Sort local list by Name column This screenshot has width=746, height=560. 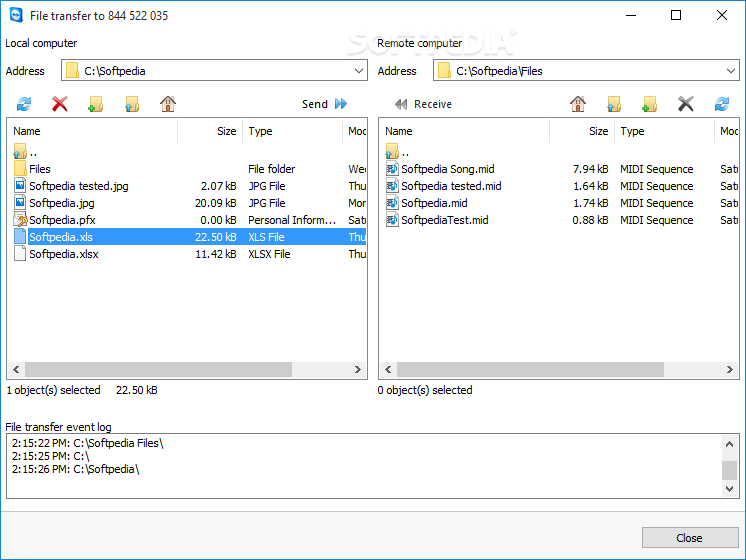[92, 131]
